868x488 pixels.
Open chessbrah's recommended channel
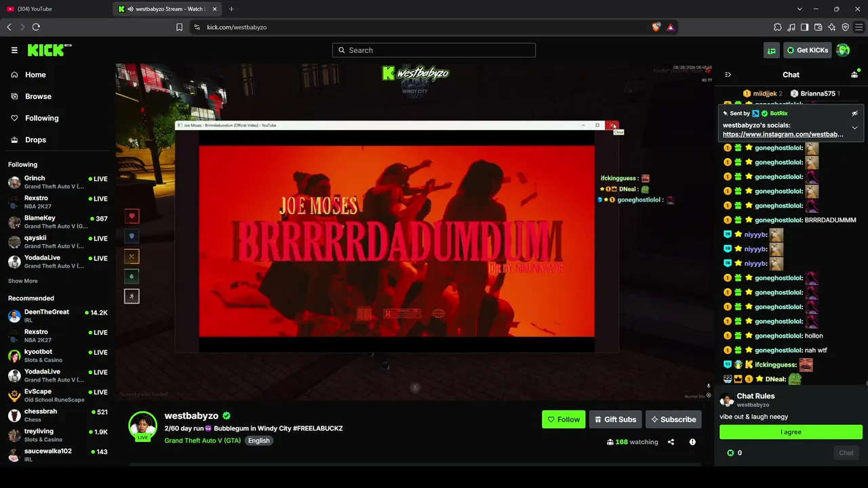pos(57,415)
